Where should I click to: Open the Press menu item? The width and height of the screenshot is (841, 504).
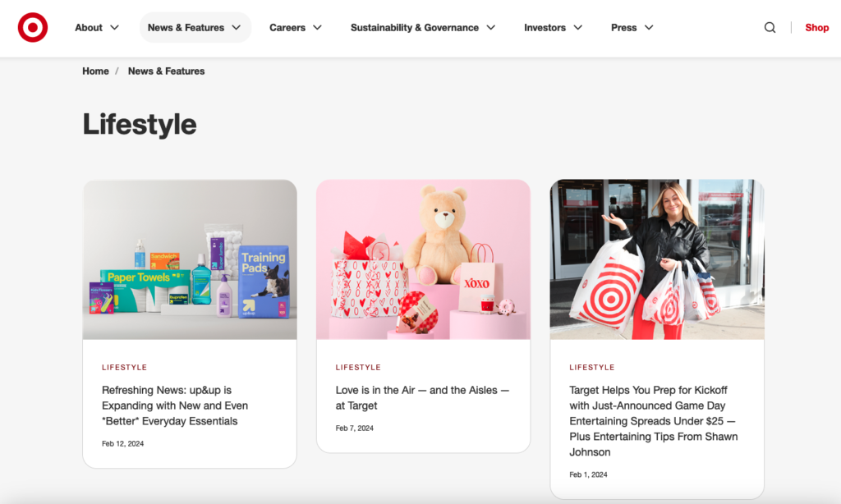(624, 27)
